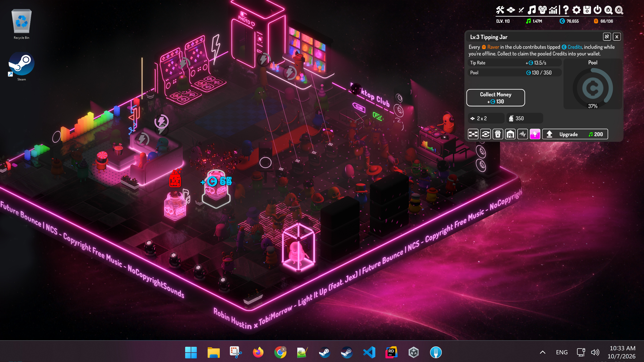Select the magic wand decorate tool
The image size is (644, 362).
[x=521, y=10]
